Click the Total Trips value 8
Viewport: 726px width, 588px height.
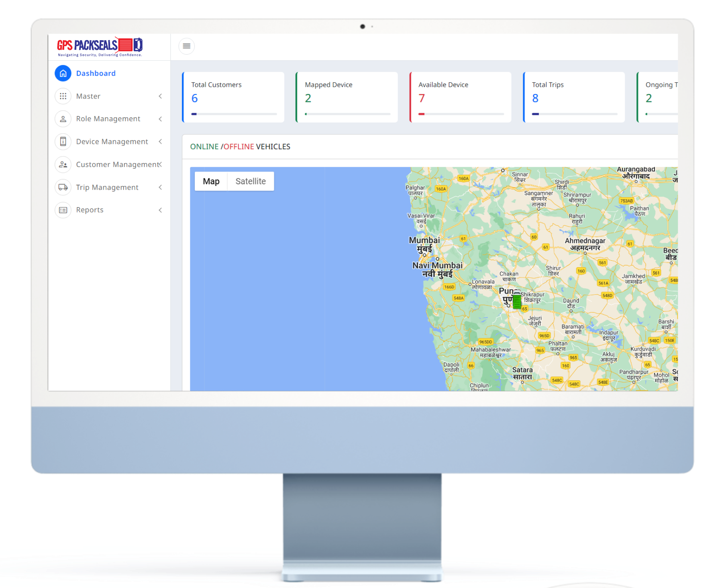535,98
